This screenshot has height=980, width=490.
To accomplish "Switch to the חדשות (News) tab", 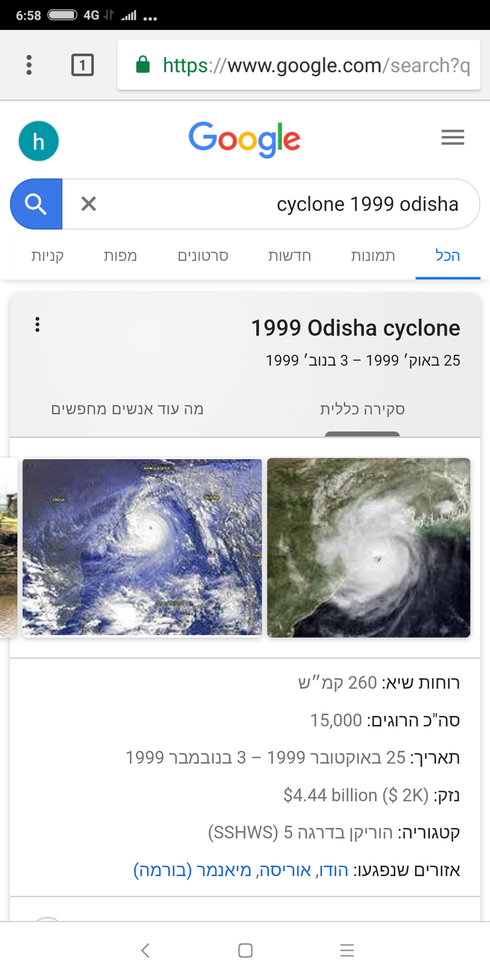I will pos(289,255).
